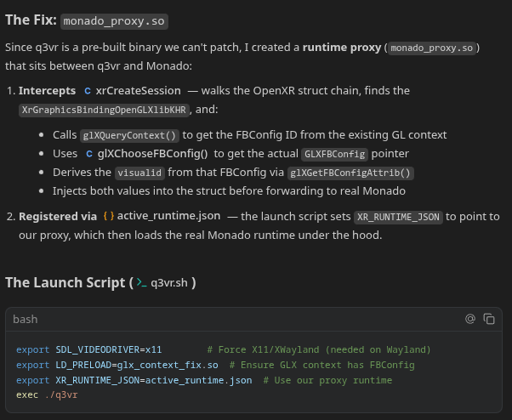Click the GLXFBConfig inline code

pos(334,154)
